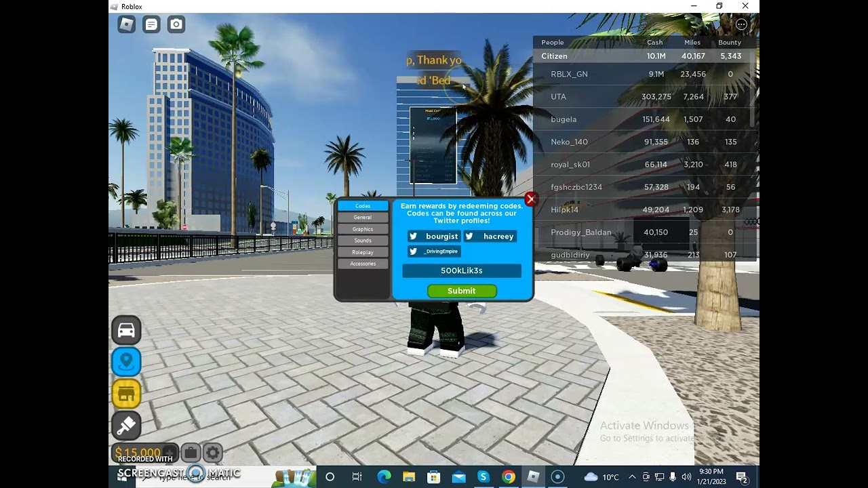Open Skype from the taskbar

coord(484,477)
